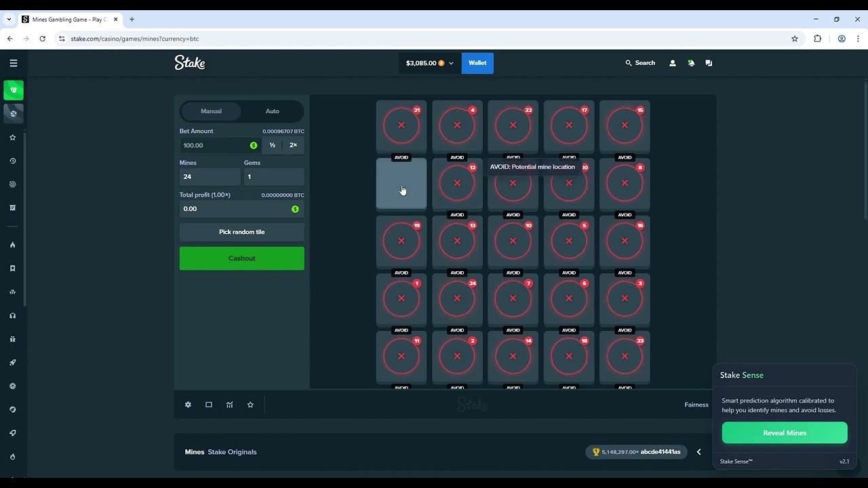
Task: Open the Chrome profile avatar
Action: click(x=842, y=39)
